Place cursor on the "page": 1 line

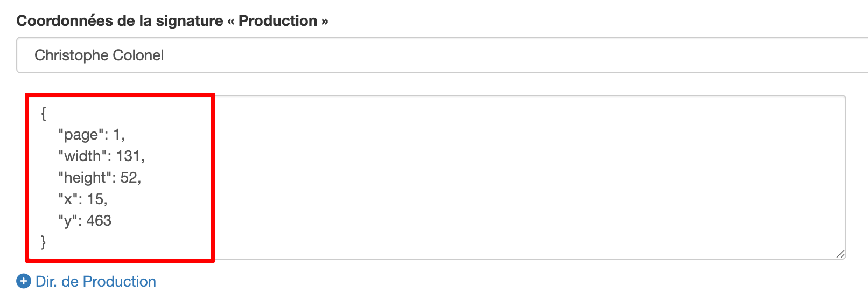coord(92,135)
